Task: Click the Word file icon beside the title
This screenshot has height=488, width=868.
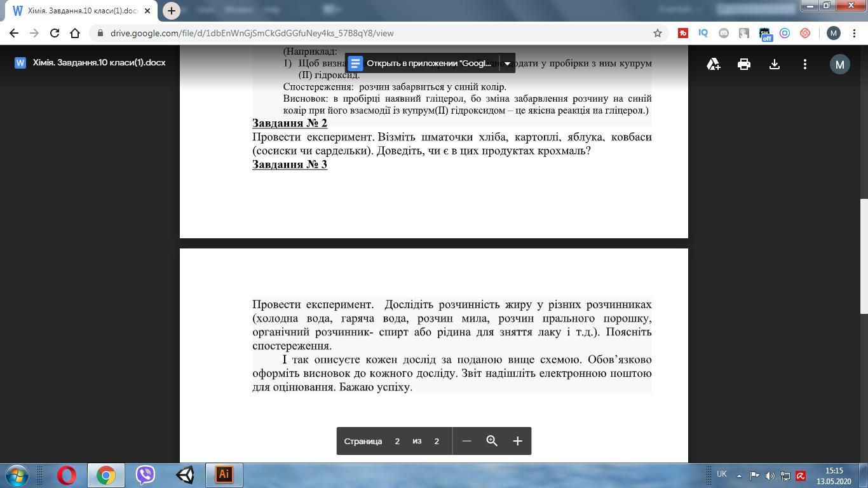Action: [20, 63]
